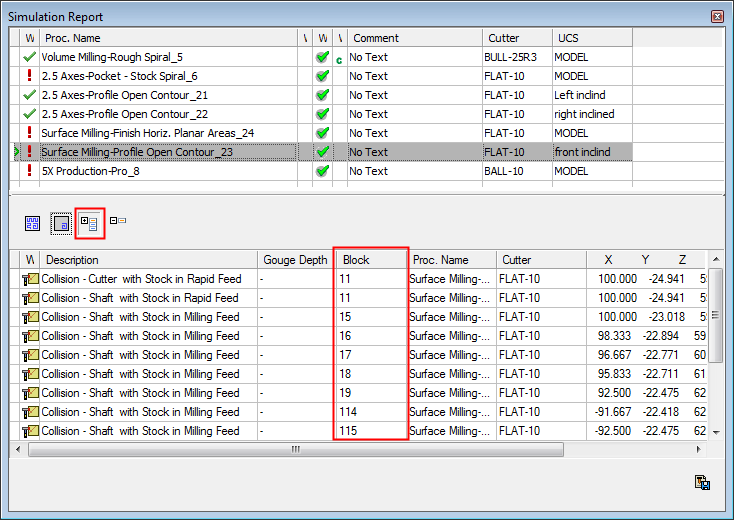Sort by the Block column header
This screenshot has width=734, height=520.
point(370,260)
